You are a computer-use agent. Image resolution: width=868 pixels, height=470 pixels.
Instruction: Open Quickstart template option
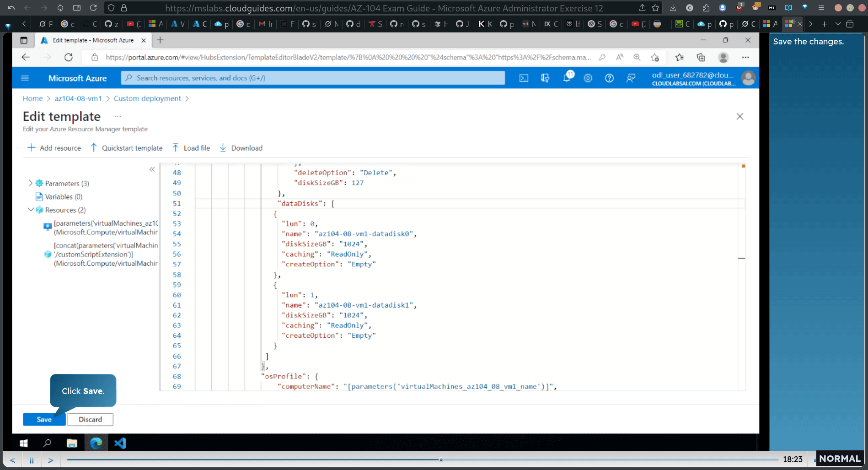point(126,148)
